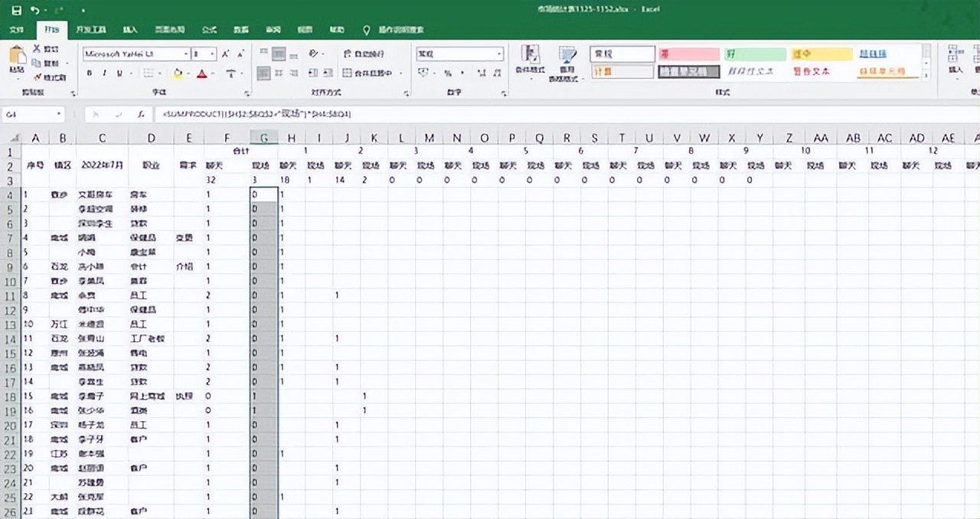980x519 pixels.
Task: Apply the Normal cell style
Action: (622, 54)
